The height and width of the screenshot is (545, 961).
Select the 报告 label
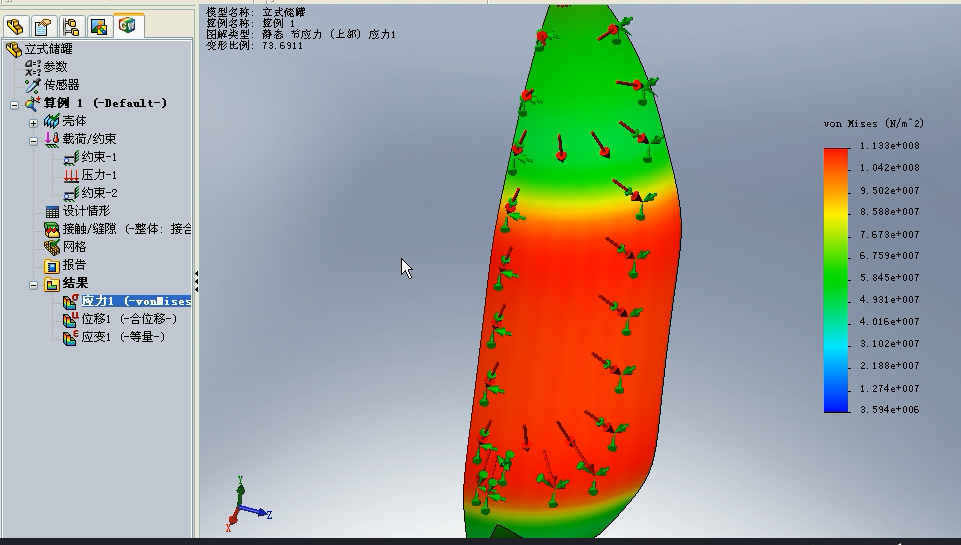point(74,265)
